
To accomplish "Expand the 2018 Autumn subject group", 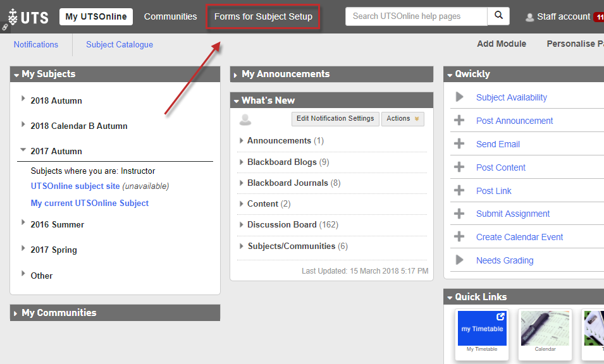I will [23, 99].
